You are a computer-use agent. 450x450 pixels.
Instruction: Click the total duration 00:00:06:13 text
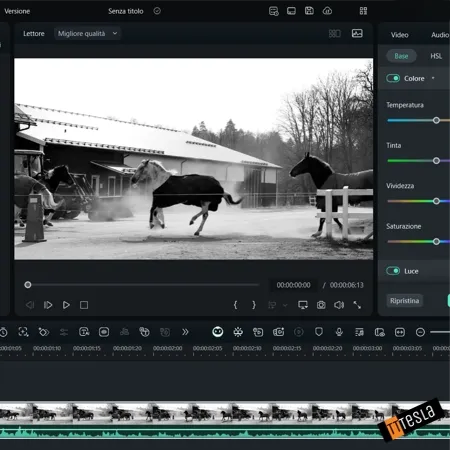coord(347,285)
